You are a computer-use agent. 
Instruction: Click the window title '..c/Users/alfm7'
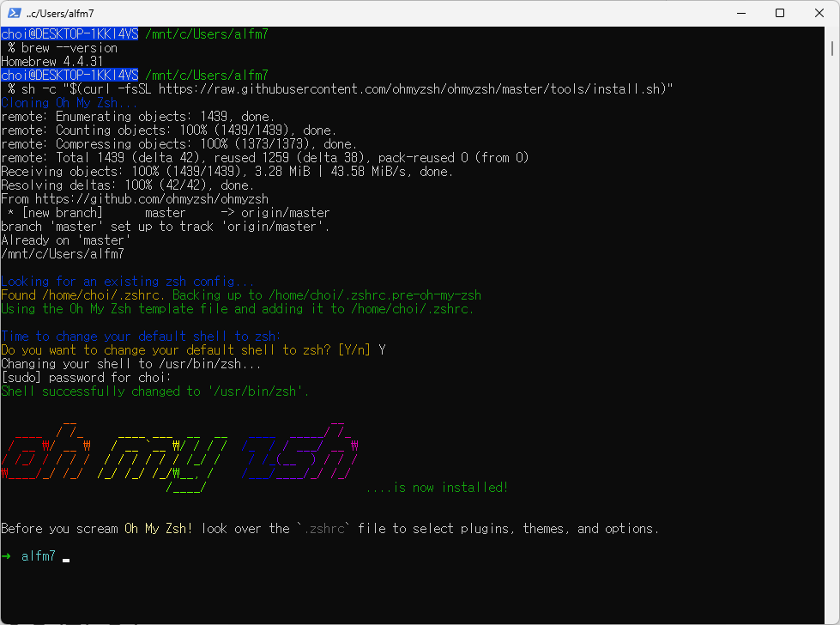pyautogui.click(x=60, y=14)
